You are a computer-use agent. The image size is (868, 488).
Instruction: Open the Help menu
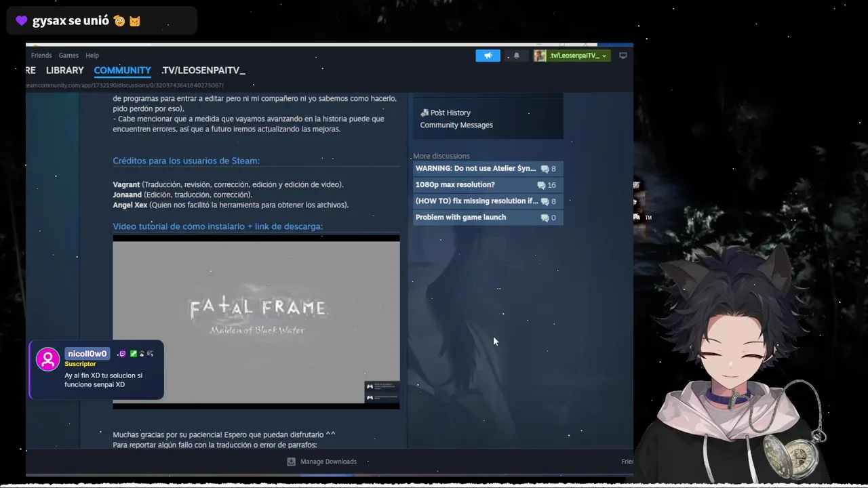(92, 56)
